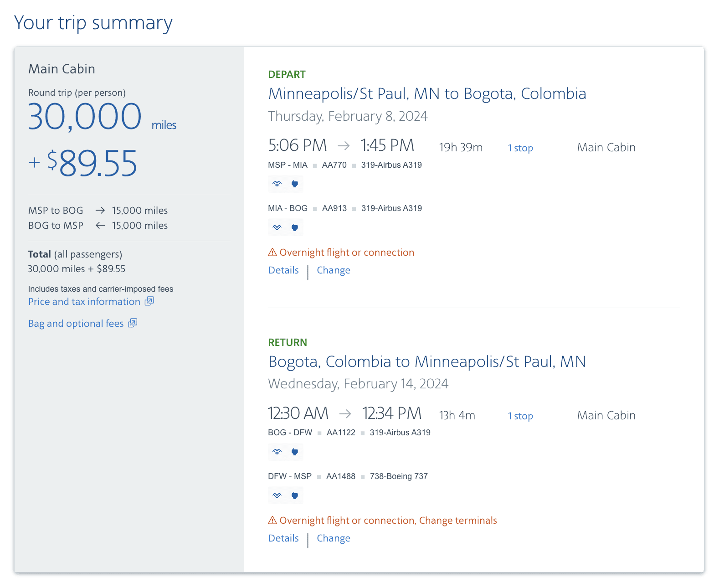Click 'BOG - DFW' route segment
This screenshot has height=588, width=719.
pos(290,433)
